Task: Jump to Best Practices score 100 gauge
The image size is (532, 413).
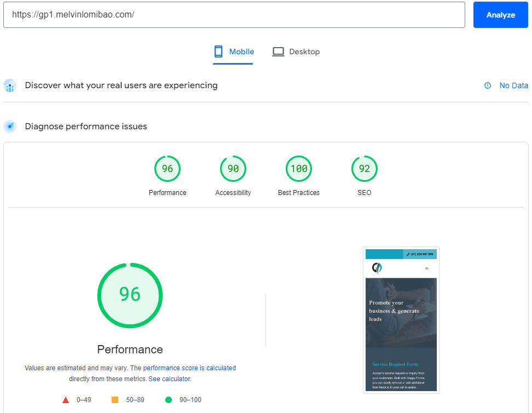Action: [299, 169]
